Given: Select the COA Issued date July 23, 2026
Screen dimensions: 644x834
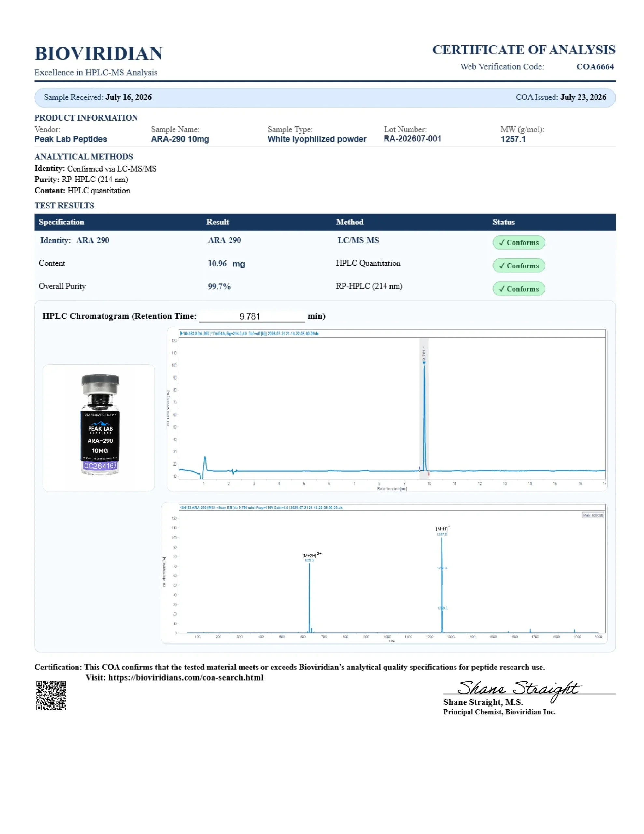Looking at the screenshot, I should coord(583,97).
